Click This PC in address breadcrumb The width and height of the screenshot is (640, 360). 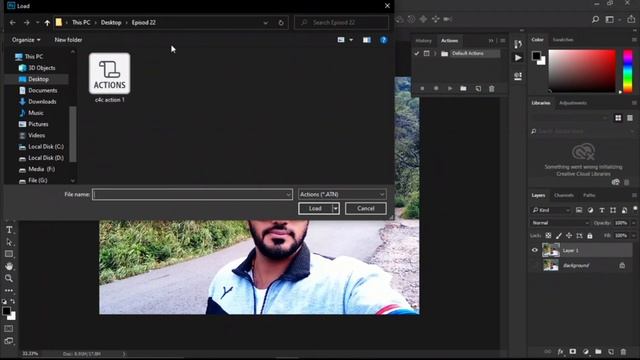click(x=81, y=23)
